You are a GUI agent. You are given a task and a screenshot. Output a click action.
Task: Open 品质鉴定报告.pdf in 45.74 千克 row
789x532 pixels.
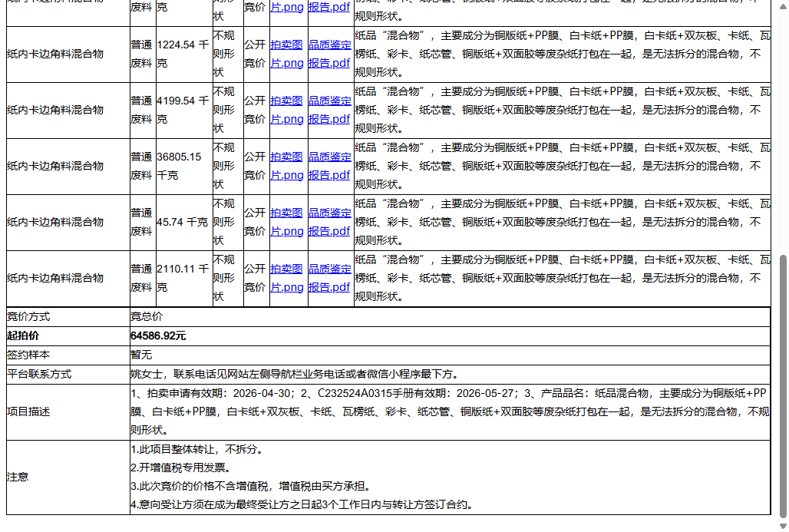click(329, 222)
